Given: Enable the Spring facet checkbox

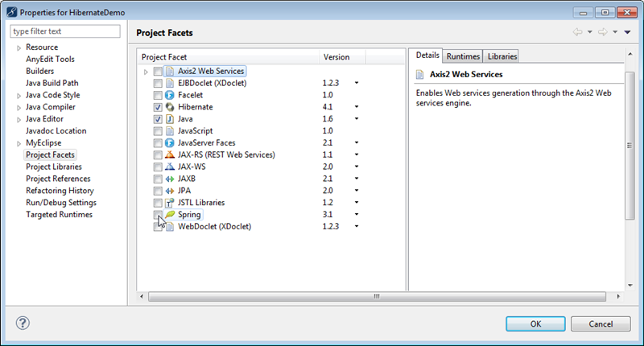Looking at the screenshot, I should point(158,215).
